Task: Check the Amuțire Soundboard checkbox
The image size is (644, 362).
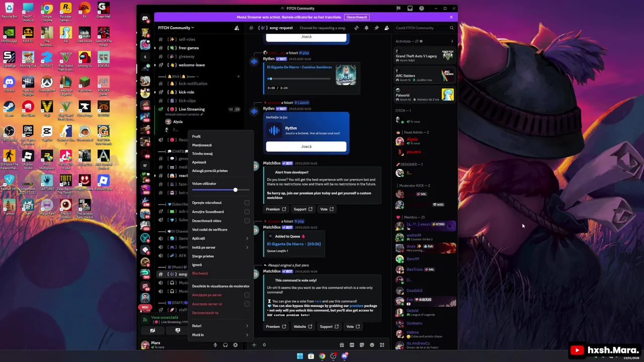Action: 247,212
